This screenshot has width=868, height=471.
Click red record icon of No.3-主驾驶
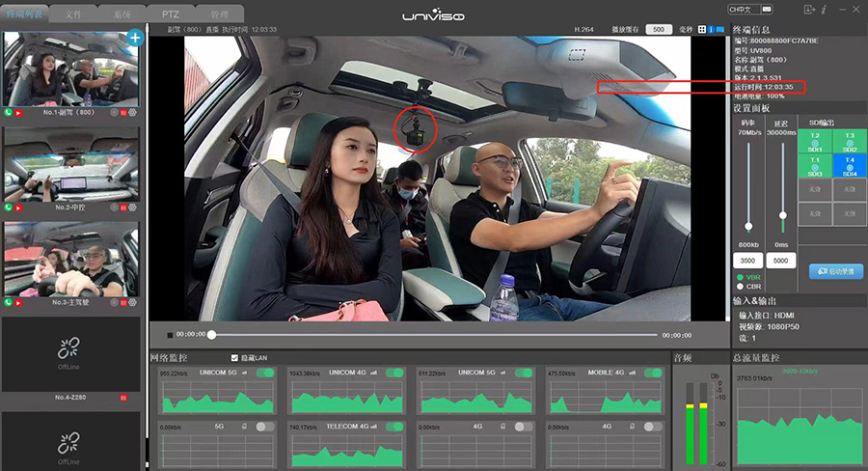[x=123, y=302]
